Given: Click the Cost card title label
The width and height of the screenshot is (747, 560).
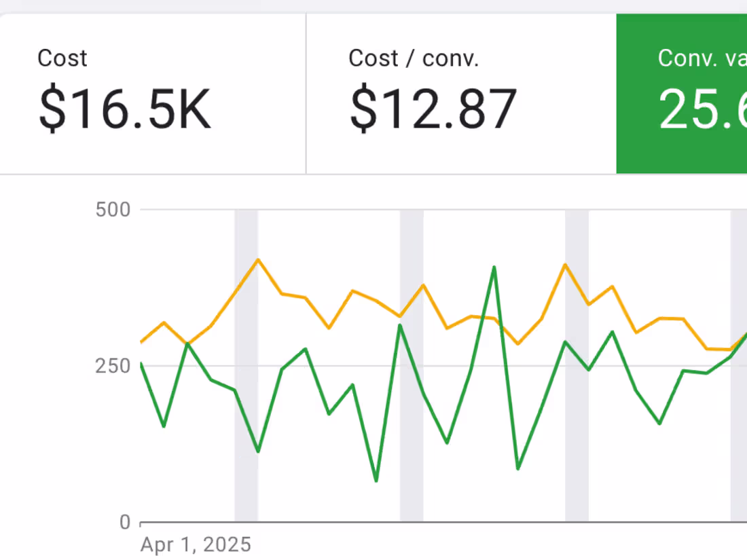Looking at the screenshot, I should 62,58.
